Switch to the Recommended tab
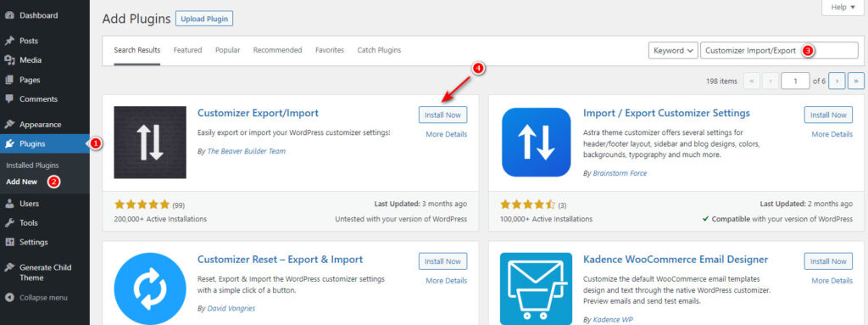 [x=277, y=50]
